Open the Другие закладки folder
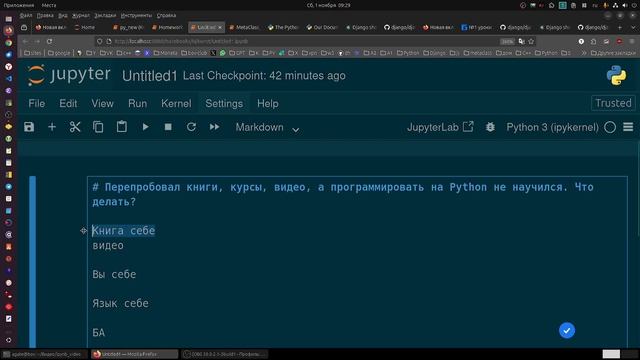 pos(613,53)
